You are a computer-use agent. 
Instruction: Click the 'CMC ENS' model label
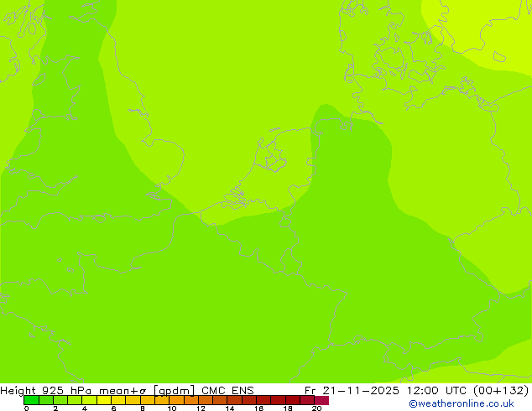click(227, 391)
